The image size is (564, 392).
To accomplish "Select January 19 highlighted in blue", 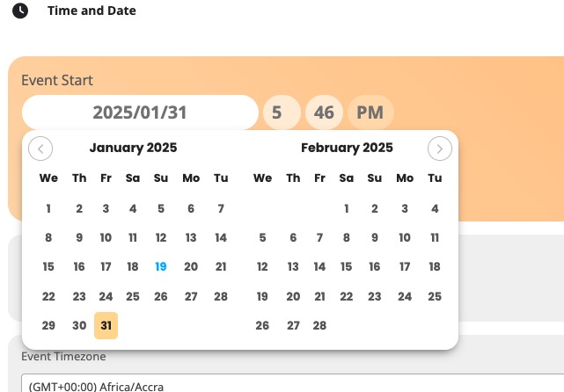I will tap(161, 266).
